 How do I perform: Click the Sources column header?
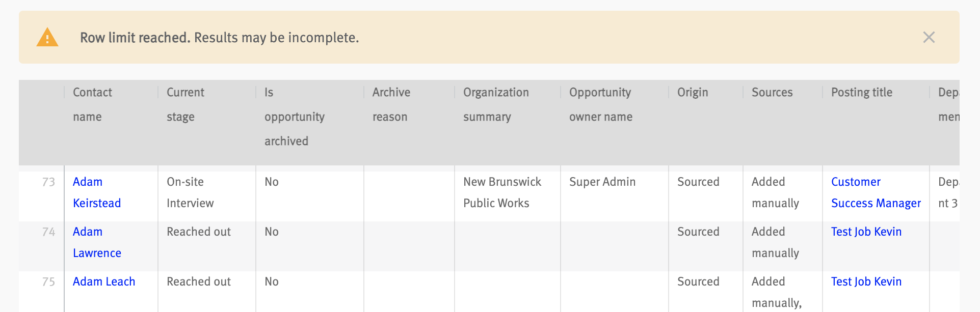pyautogui.click(x=772, y=92)
